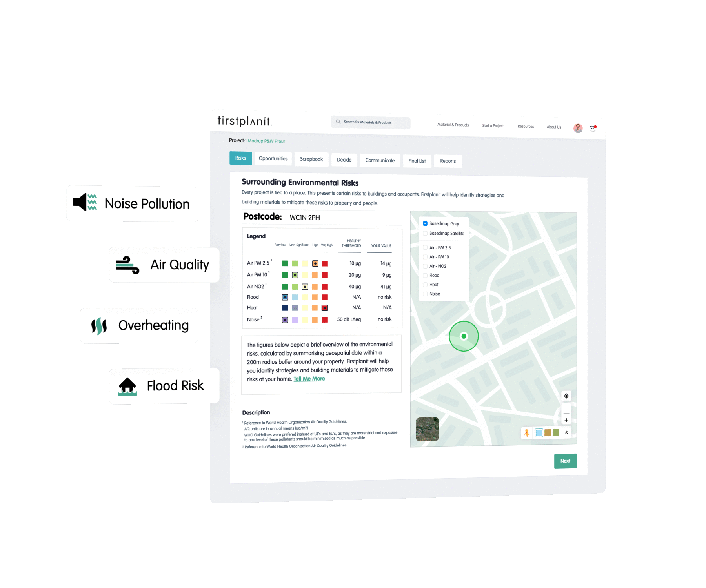Open Material & Products menu
This screenshot has height=588, width=706.
point(453,125)
